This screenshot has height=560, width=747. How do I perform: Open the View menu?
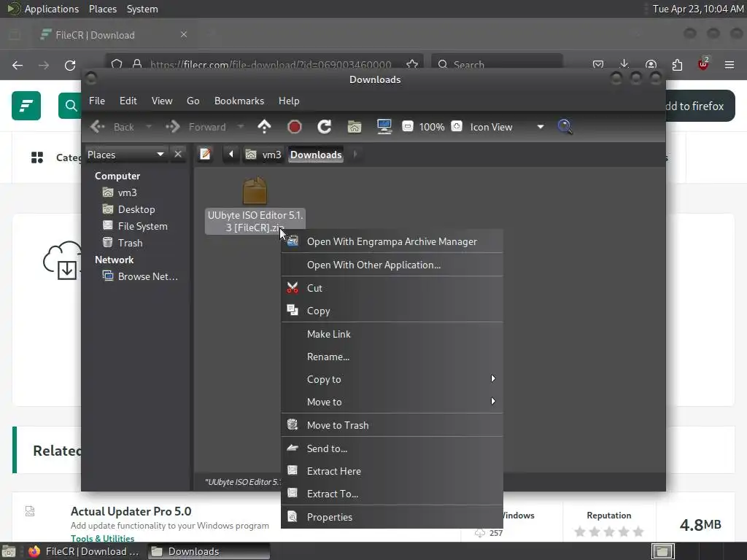click(x=162, y=101)
